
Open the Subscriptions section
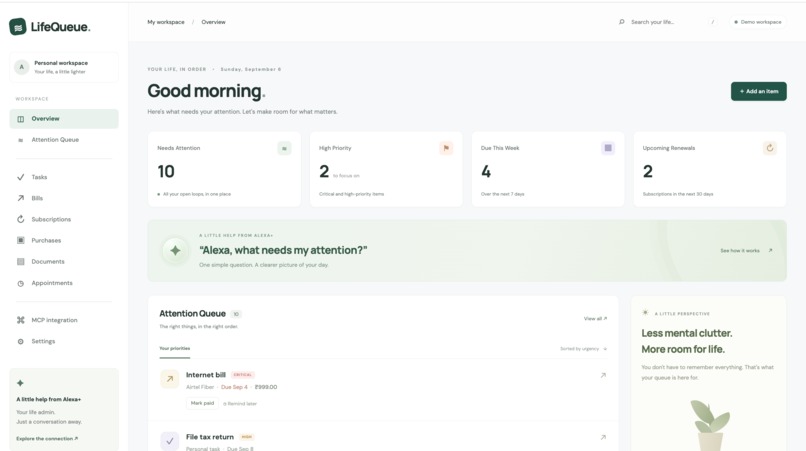click(x=64, y=219)
